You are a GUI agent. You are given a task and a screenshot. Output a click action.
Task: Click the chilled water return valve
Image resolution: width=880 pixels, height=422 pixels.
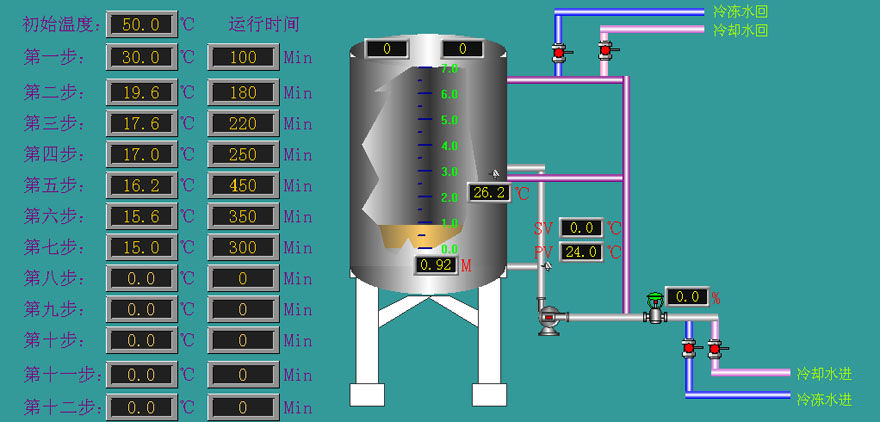click(x=559, y=51)
